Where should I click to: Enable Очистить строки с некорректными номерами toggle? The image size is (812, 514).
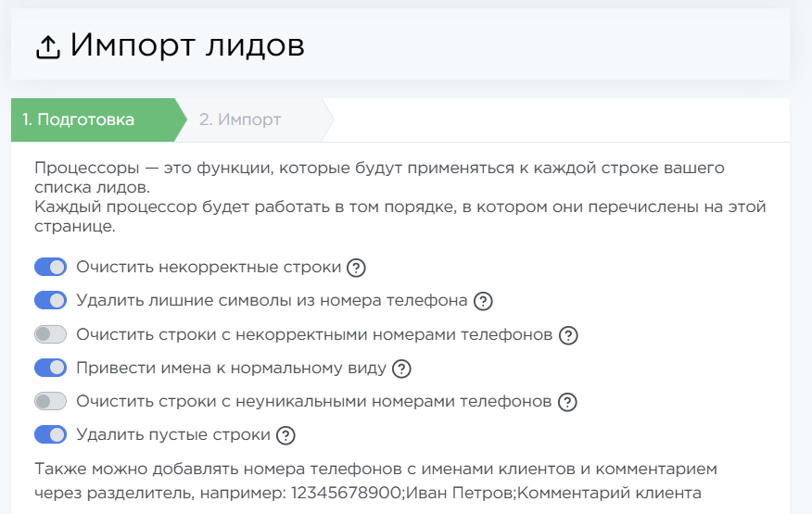[51, 334]
